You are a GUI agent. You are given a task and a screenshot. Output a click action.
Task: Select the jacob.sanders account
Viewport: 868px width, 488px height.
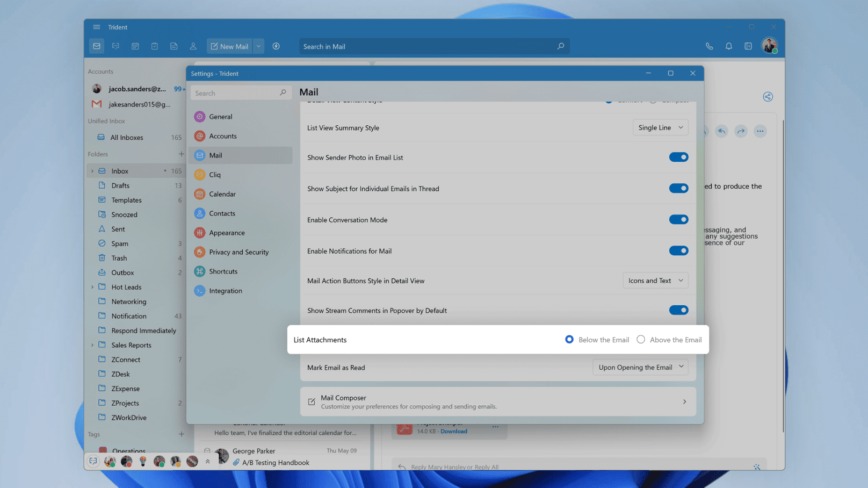coord(136,89)
